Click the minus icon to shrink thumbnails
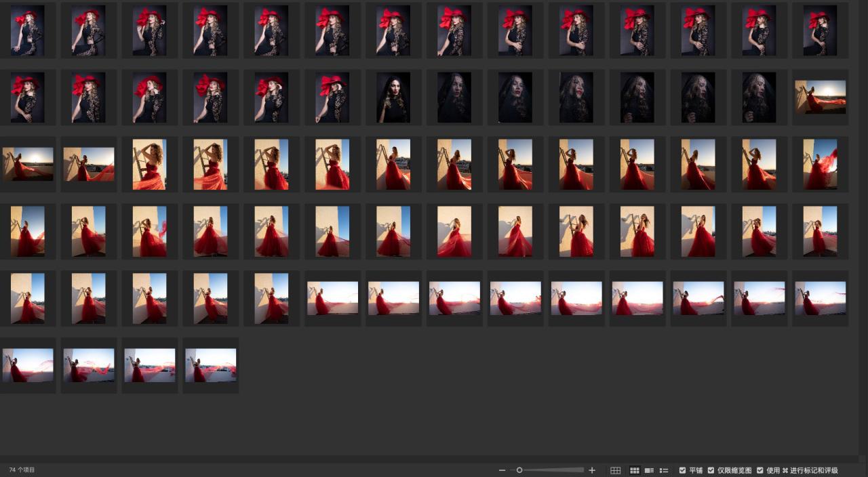Viewport: 868px width, 477px height. 502,470
